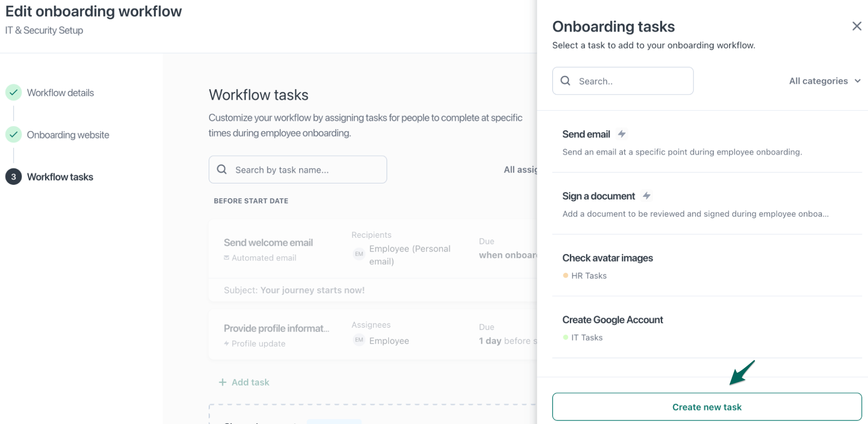Close the Onboarding tasks panel
The width and height of the screenshot is (868, 424).
point(857,26)
